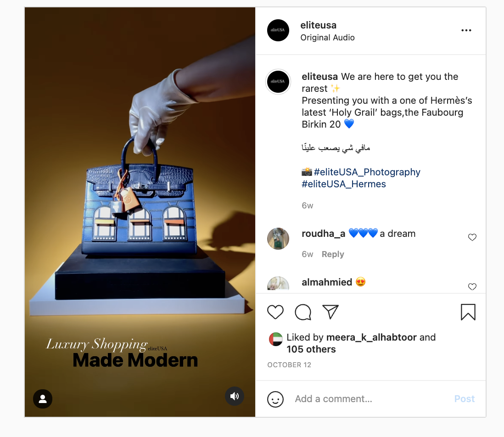Open Original Audio link
The height and width of the screenshot is (437, 504).
coord(327,38)
